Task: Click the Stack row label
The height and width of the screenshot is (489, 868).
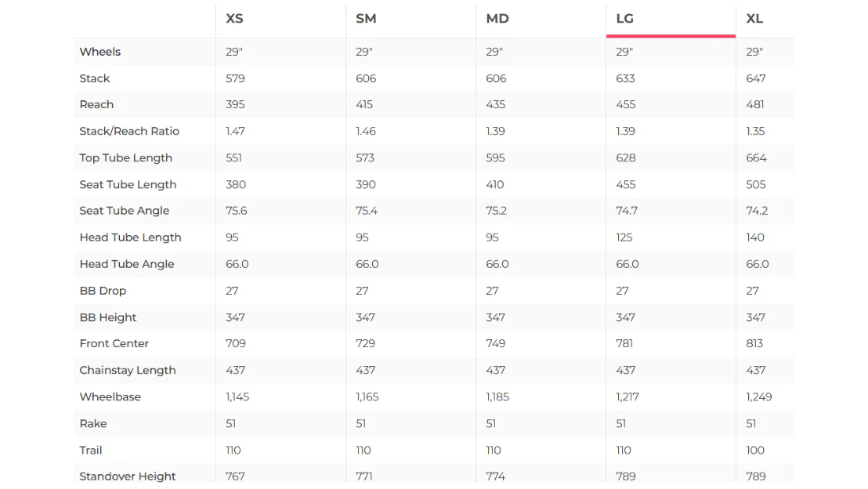Action: point(95,78)
